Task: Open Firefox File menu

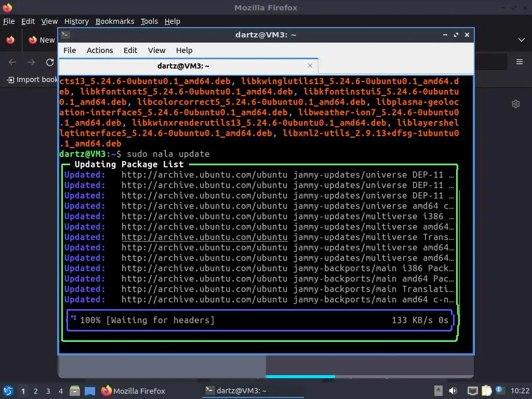Action: point(9,21)
